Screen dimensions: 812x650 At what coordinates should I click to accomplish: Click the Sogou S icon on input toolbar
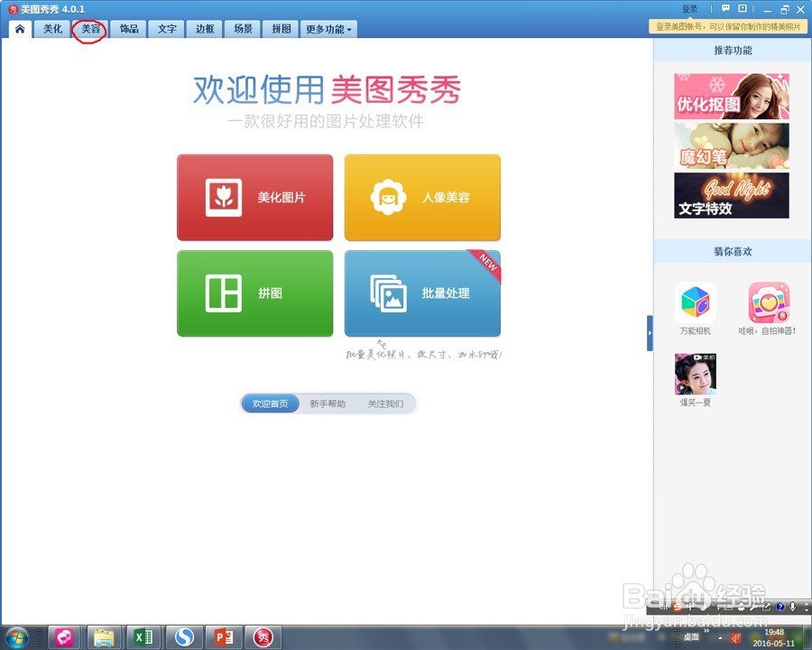point(678,607)
